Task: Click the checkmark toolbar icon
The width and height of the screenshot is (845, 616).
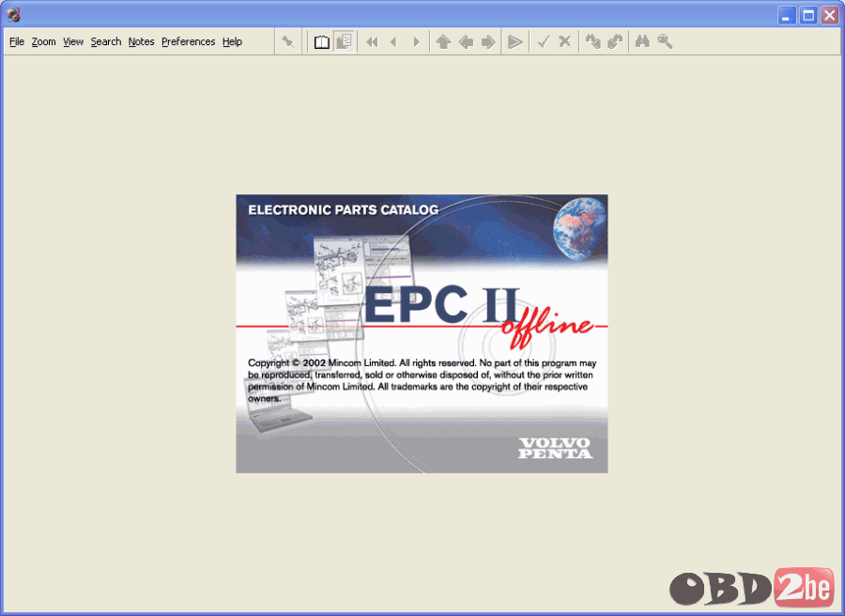Action: point(544,41)
